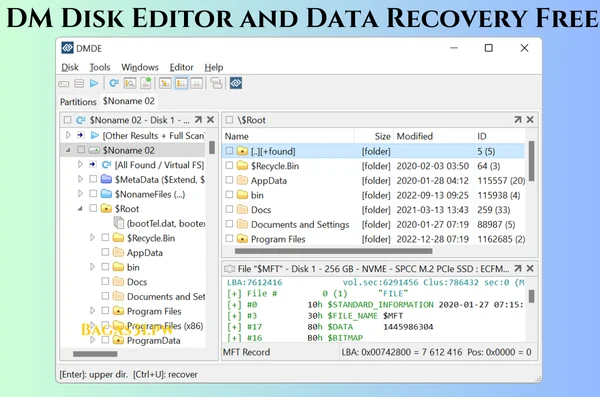Check the $NonameFiles checkbox in tree

click(x=93, y=194)
